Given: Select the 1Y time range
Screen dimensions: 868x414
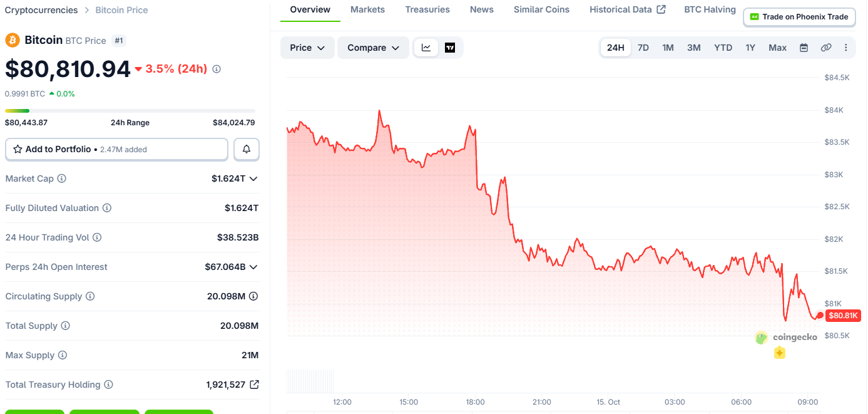Looking at the screenshot, I should click(x=750, y=48).
